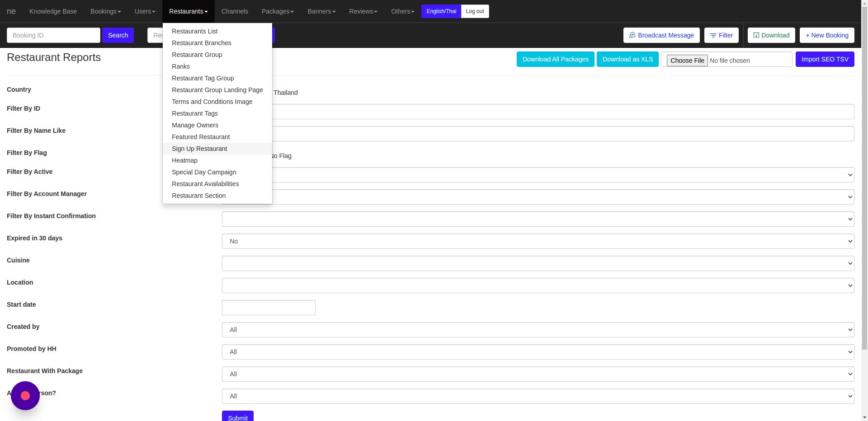Viewport: 868px width, 421px height.
Task: Select Sign Up Restaurant menu item
Action: 199,149
